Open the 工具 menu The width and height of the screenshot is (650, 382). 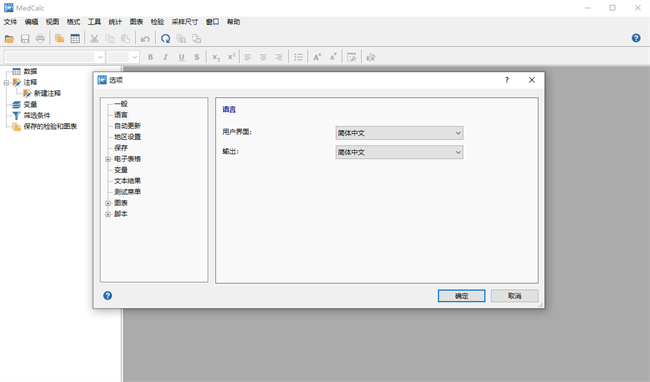coord(94,22)
